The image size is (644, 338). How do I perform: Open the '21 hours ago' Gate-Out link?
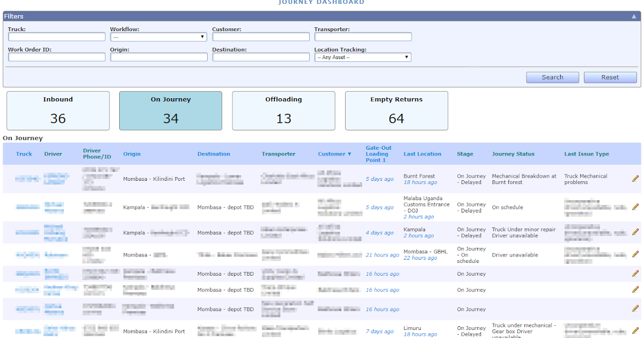382,255
